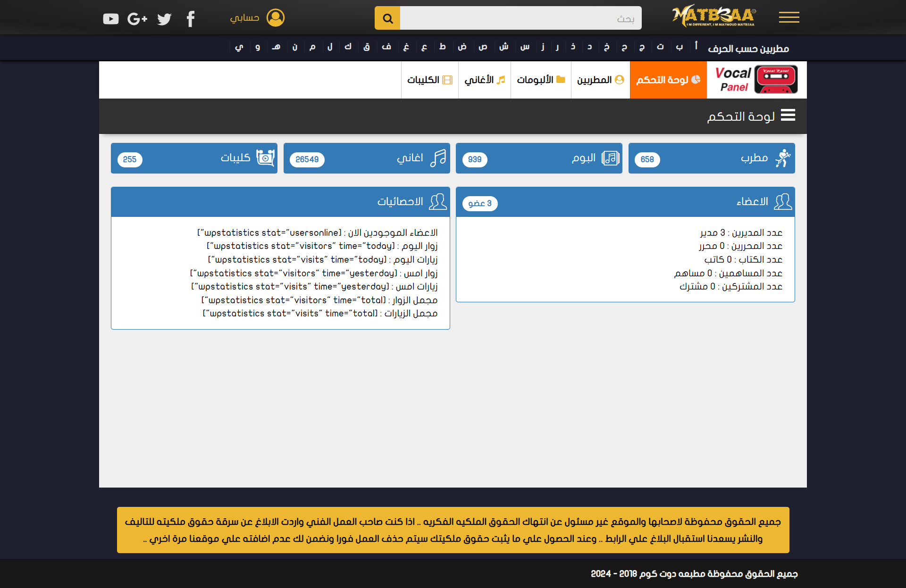Click inside the بحث search field
This screenshot has height=588, width=906.
pos(520,18)
